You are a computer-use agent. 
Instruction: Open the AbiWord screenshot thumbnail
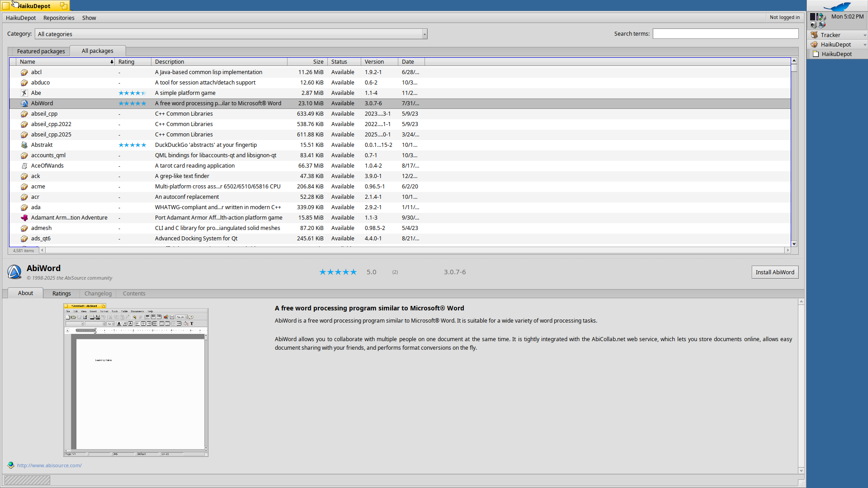click(x=136, y=380)
